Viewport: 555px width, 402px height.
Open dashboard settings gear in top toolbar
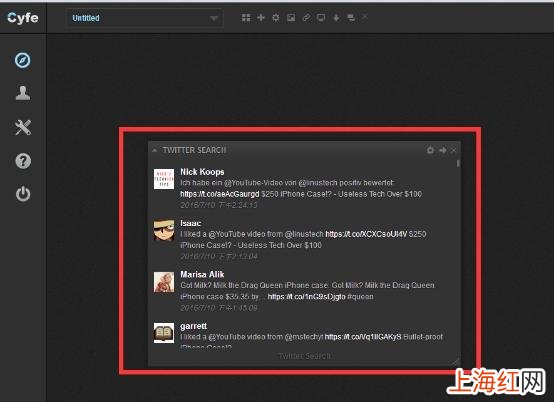point(276,17)
